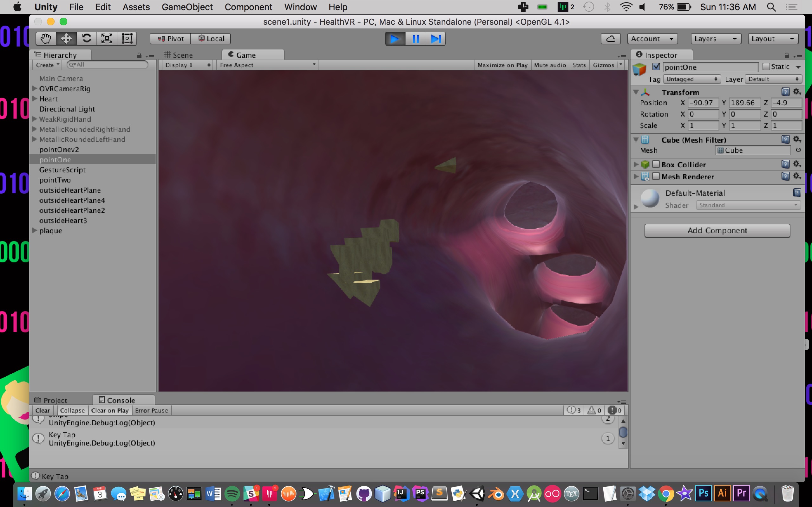This screenshot has width=812, height=507.
Task: Open the Cloud services icon
Action: pyautogui.click(x=610, y=39)
